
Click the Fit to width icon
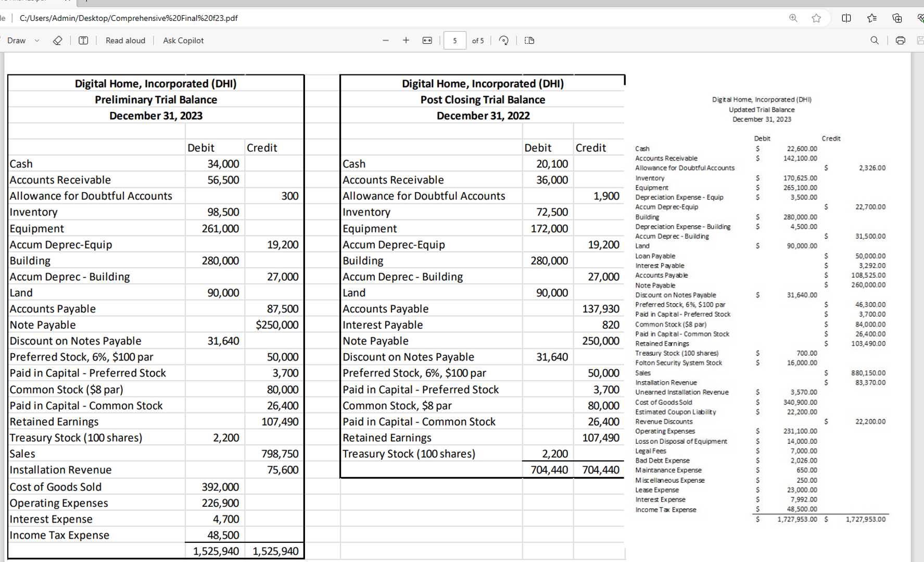click(x=427, y=41)
